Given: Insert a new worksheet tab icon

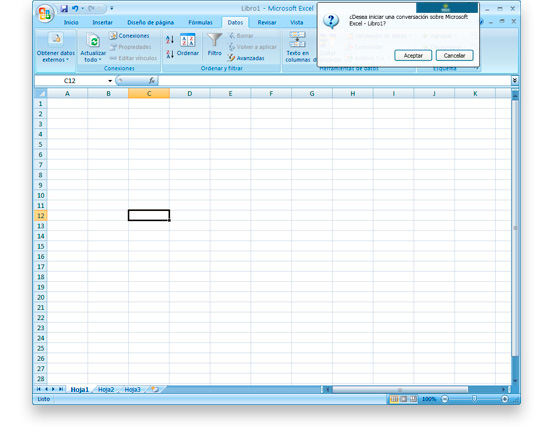Looking at the screenshot, I should tap(155, 389).
